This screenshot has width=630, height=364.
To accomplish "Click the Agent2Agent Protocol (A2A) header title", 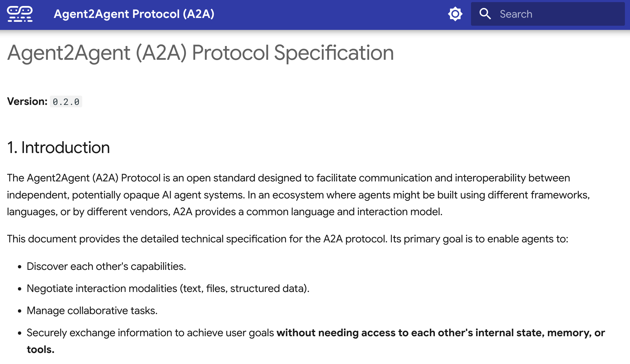I will pyautogui.click(x=134, y=14).
